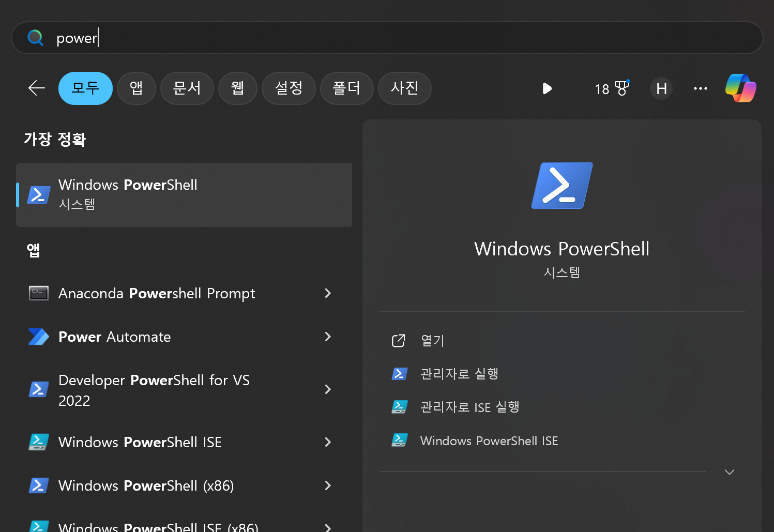Click the Power Automate app icon
The height and width of the screenshot is (532, 774).
point(39,337)
